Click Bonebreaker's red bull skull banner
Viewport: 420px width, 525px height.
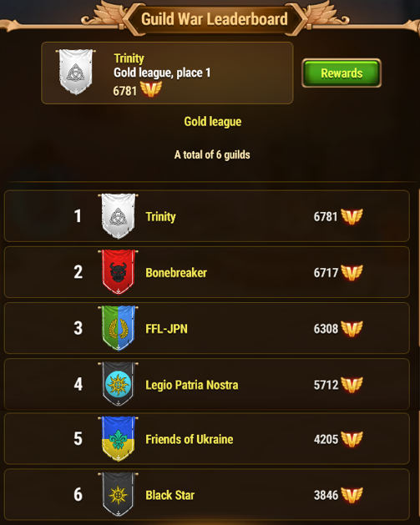click(x=119, y=272)
